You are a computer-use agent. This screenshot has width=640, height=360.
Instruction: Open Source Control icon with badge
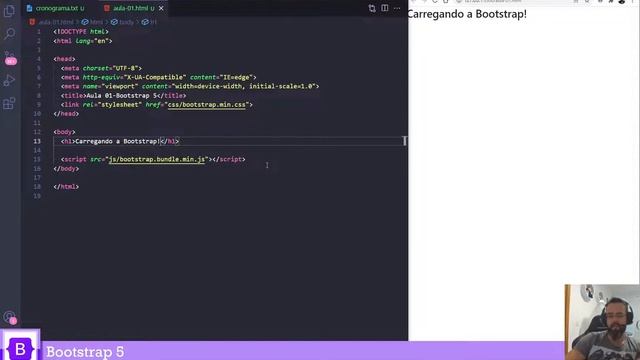(x=10, y=58)
